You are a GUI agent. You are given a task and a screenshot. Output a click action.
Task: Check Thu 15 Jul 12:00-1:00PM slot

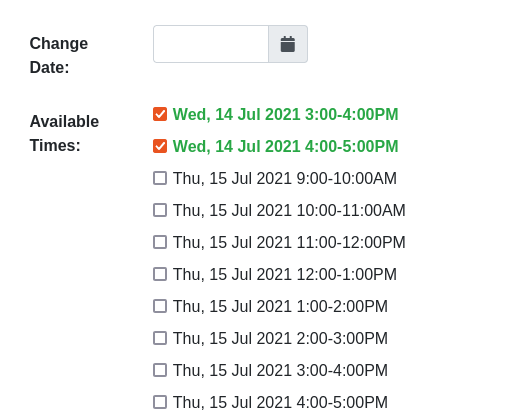coord(160,274)
